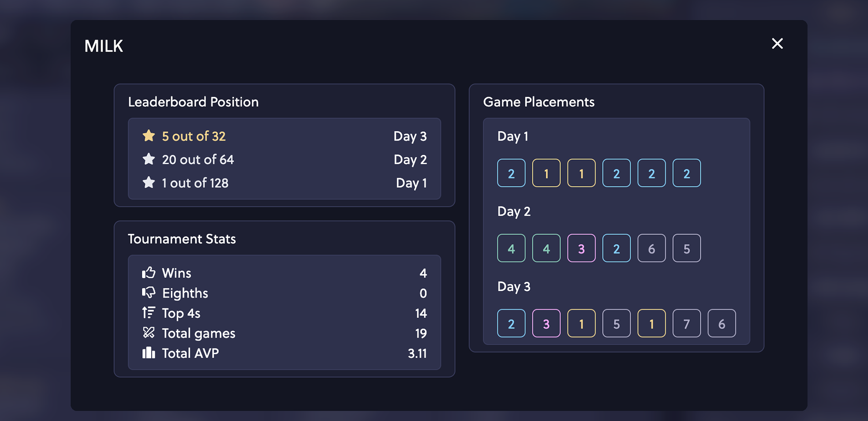
Task: Click the star next to 20 out of 64
Action: coord(149,159)
